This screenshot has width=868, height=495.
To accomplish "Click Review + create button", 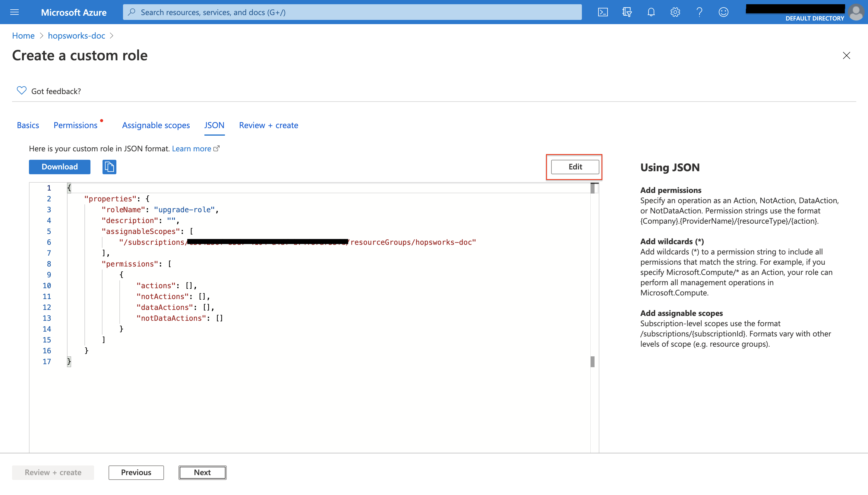I will click(53, 472).
